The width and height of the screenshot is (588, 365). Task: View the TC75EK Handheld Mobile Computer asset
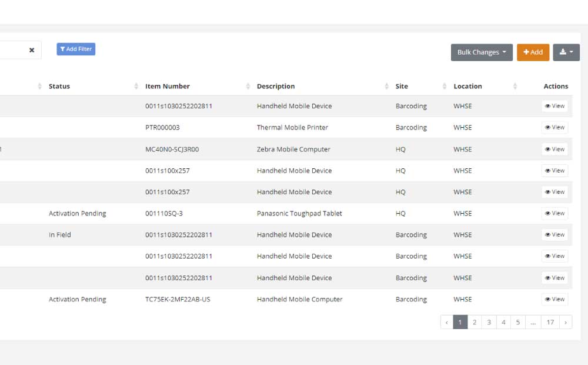[554, 299]
